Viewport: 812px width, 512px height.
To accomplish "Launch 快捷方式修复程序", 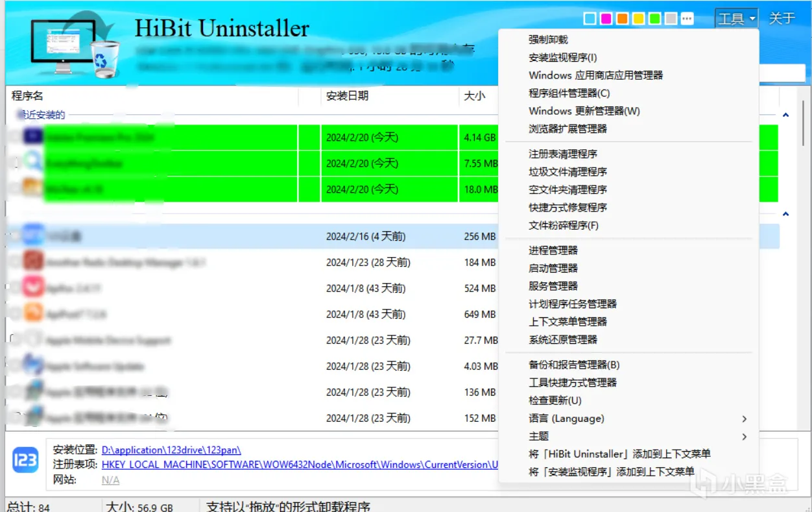I will tap(567, 208).
